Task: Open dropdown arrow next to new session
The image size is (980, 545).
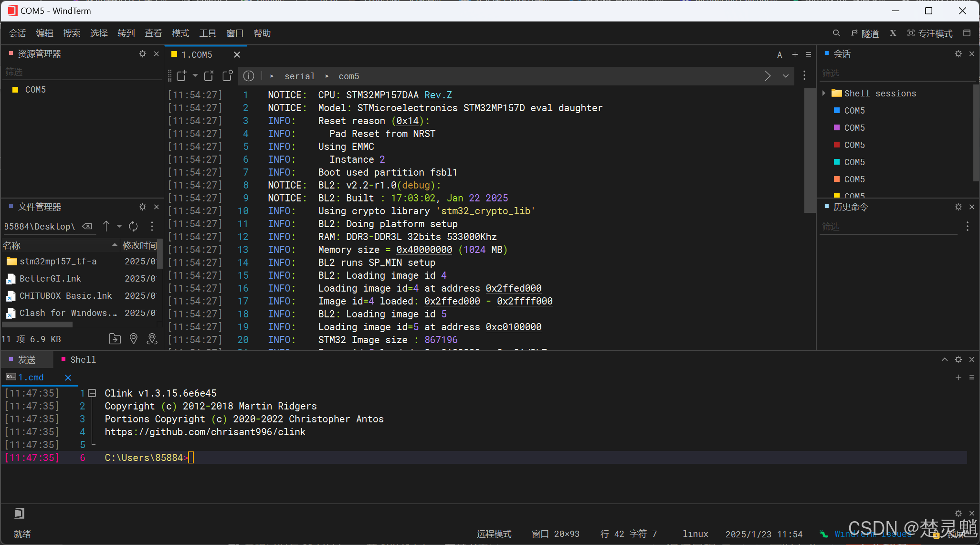Action: (x=195, y=76)
